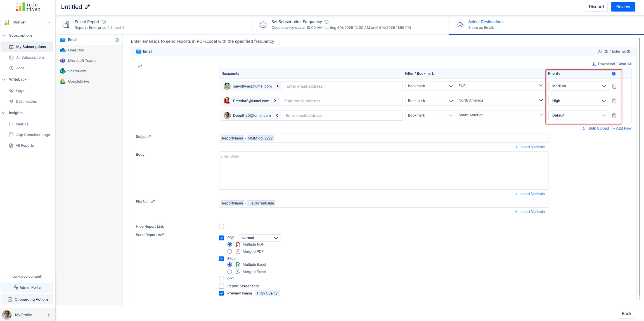Screen dimensions: 644x321
Task: Click the Priority help question-mark icon
Action: [614, 74]
